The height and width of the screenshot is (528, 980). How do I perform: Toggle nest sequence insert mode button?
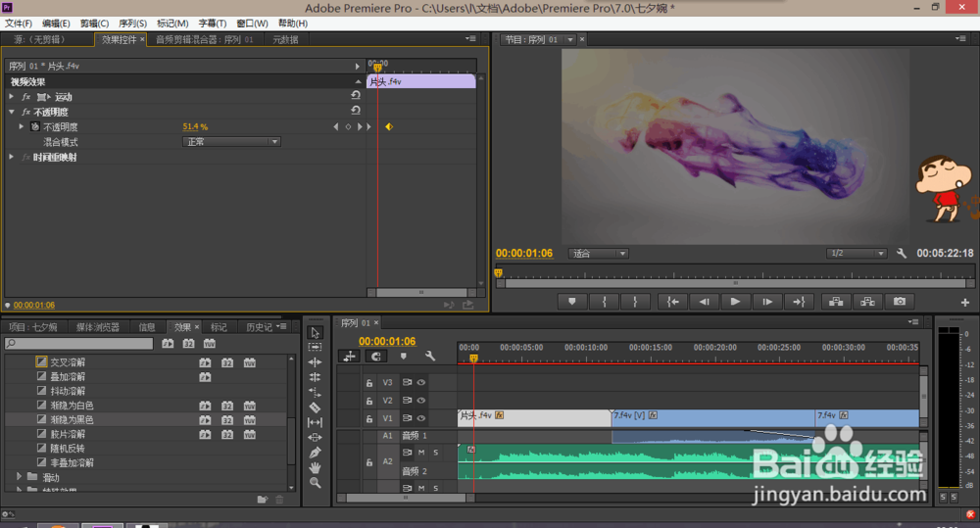pyautogui.click(x=350, y=356)
